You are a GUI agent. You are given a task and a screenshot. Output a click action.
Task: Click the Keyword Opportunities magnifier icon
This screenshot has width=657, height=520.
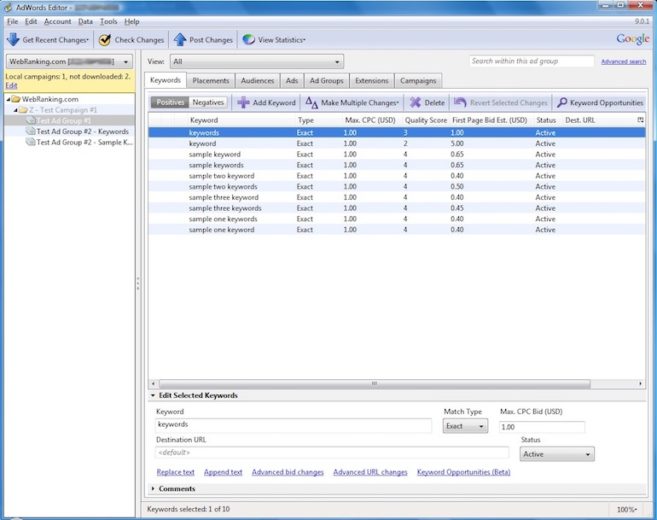pos(562,102)
